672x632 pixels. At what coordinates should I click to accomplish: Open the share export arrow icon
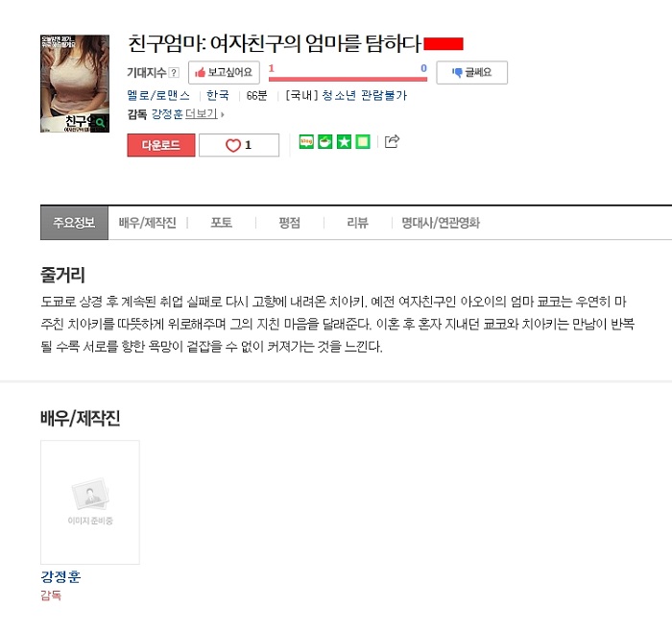click(392, 141)
